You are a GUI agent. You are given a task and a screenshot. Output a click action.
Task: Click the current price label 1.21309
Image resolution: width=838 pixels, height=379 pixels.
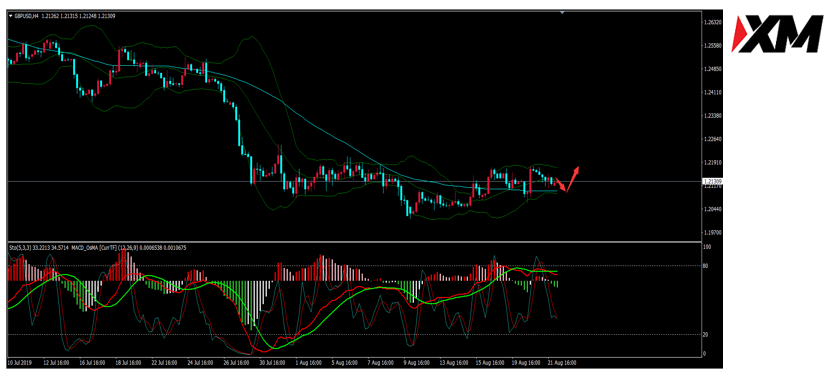point(713,182)
